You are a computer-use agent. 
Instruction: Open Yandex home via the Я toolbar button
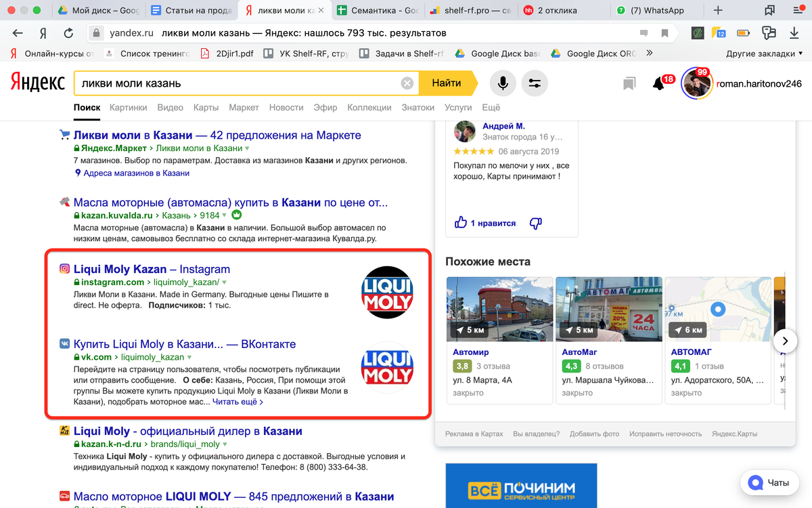point(43,33)
